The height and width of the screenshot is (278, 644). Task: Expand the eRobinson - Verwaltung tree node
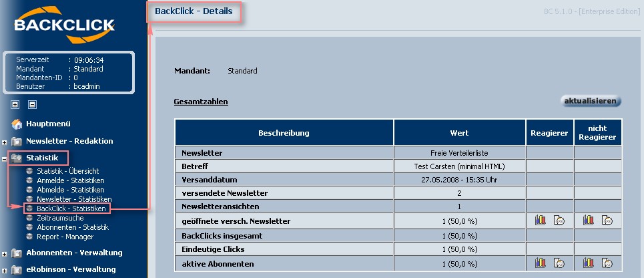pyautogui.click(x=4, y=271)
